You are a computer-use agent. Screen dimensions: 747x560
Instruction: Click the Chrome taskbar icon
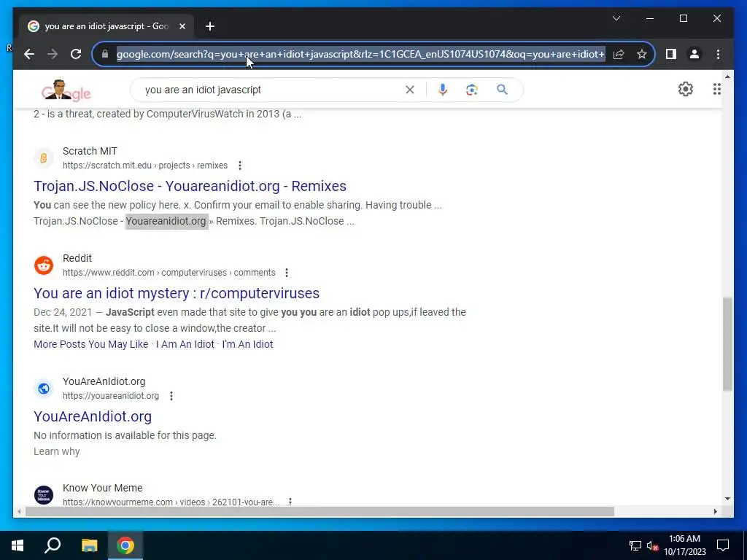125,545
